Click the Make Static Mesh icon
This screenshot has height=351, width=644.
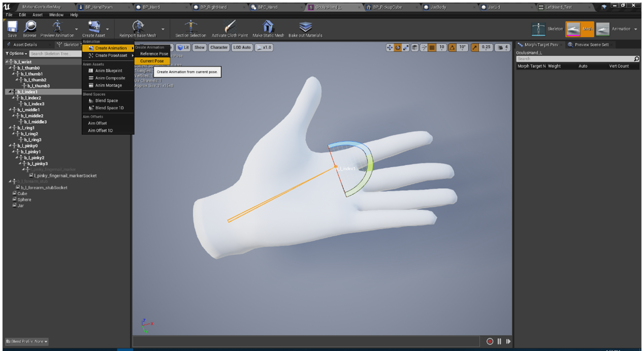click(x=268, y=26)
